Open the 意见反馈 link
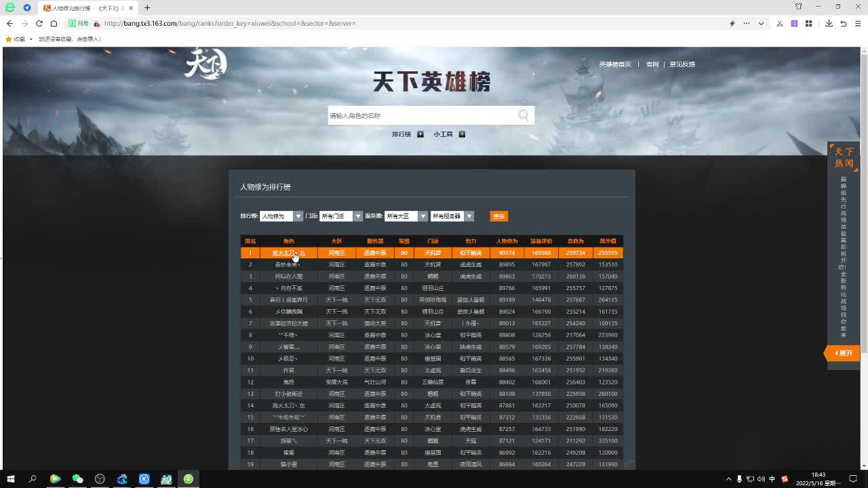The width and height of the screenshot is (868, 488). 682,64
